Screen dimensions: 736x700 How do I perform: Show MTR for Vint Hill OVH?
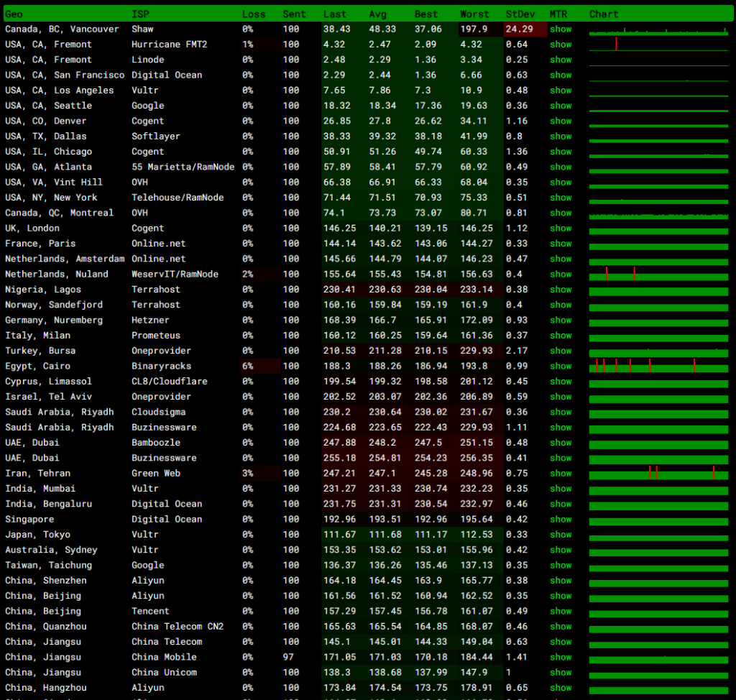click(x=561, y=182)
